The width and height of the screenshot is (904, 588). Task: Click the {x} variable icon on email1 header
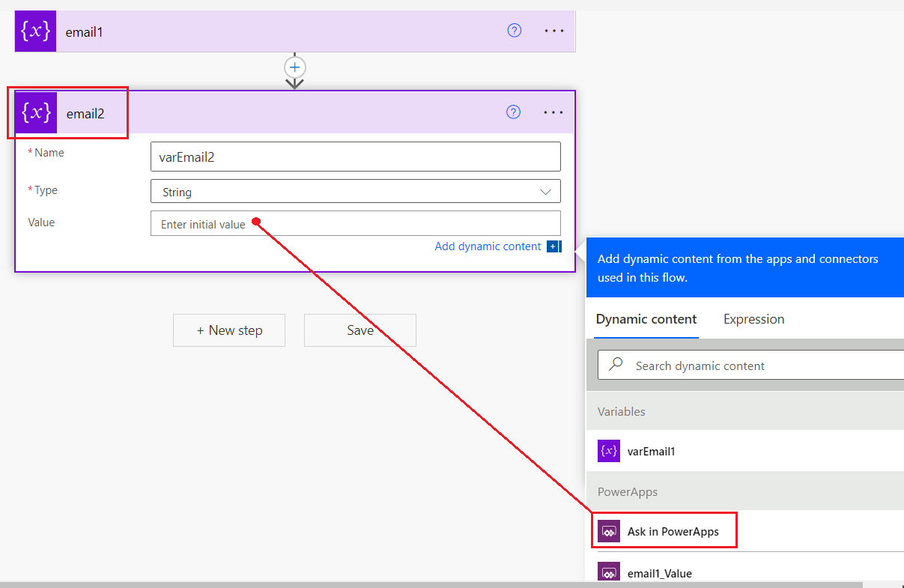(35, 31)
